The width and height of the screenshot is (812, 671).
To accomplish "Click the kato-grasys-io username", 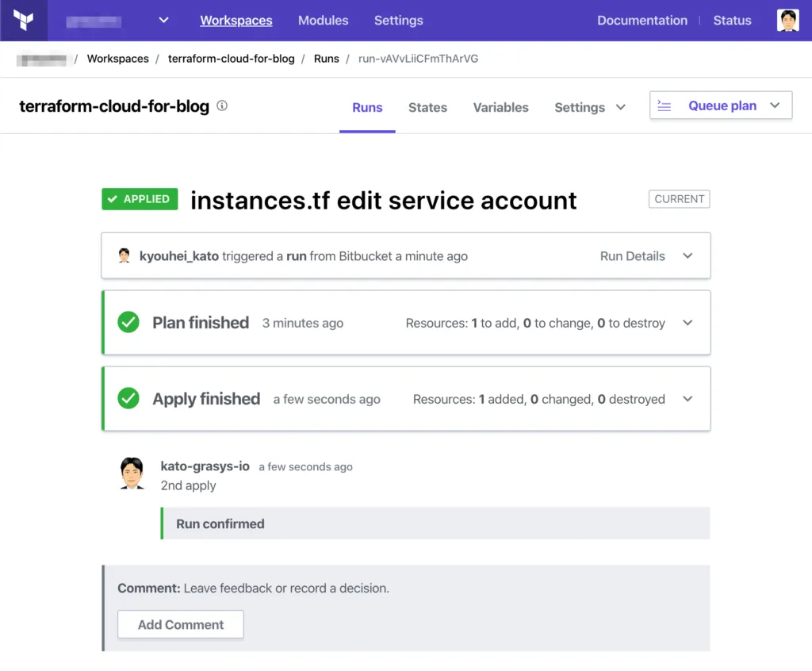I will pyautogui.click(x=205, y=466).
